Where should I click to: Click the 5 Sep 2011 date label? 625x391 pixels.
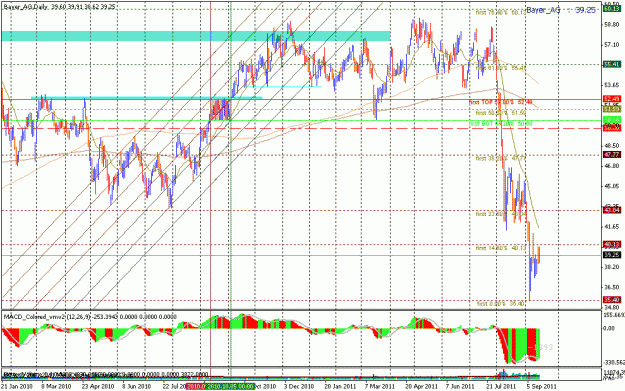[542, 386]
